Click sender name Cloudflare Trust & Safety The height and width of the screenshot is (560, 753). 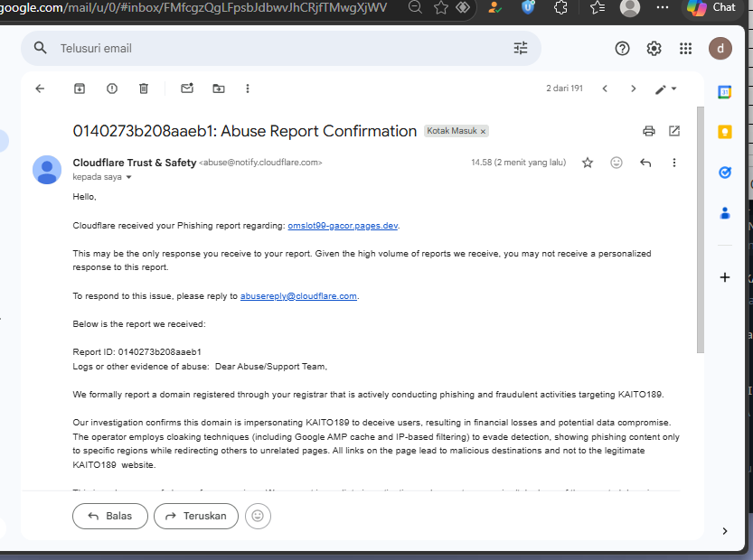(135, 163)
